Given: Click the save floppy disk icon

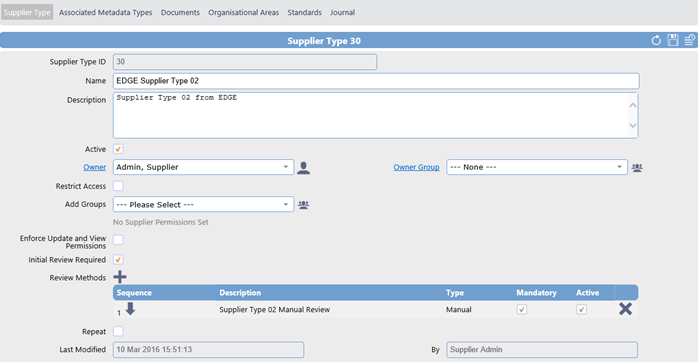Looking at the screenshot, I should click(673, 40).
